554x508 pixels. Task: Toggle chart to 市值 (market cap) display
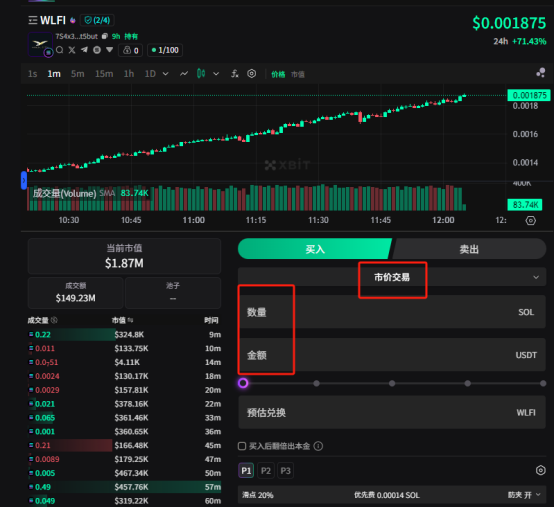pos(298,74)
